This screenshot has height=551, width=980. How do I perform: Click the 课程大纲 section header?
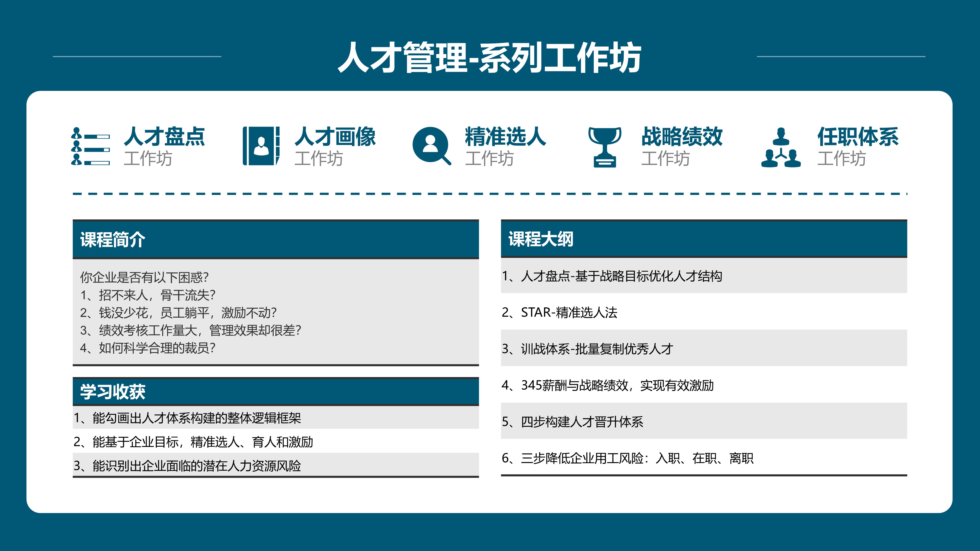541,239
